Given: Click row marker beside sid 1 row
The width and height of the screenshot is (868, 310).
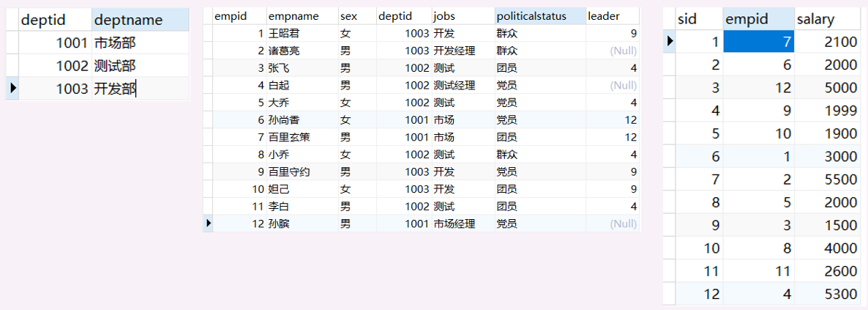Looking at the screenshot, I should point(670,42).
